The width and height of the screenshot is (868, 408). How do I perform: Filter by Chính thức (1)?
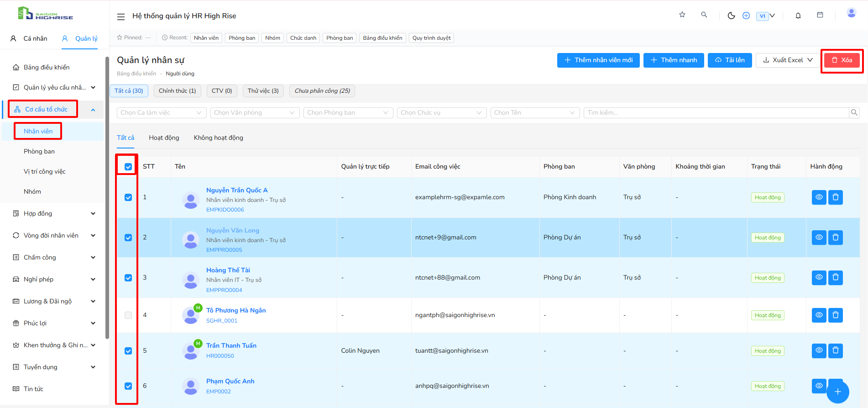[x=177, y=91]
